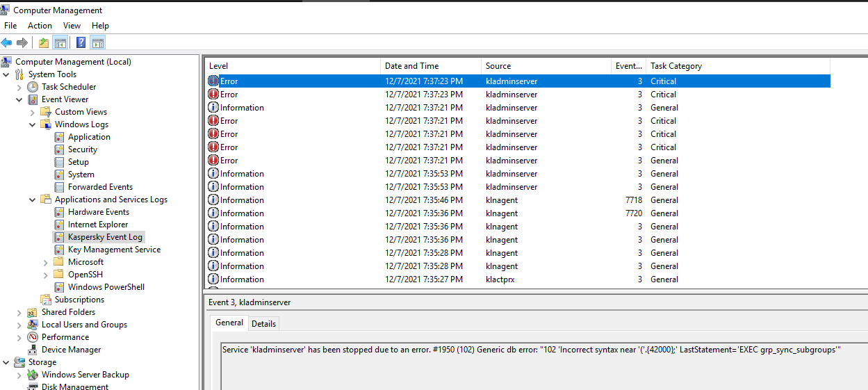Image resolution: width=868 pixels, height=390 pixels.
Task: Collapse the Applications and Services Logs node
Action: (x=33, y=200)
